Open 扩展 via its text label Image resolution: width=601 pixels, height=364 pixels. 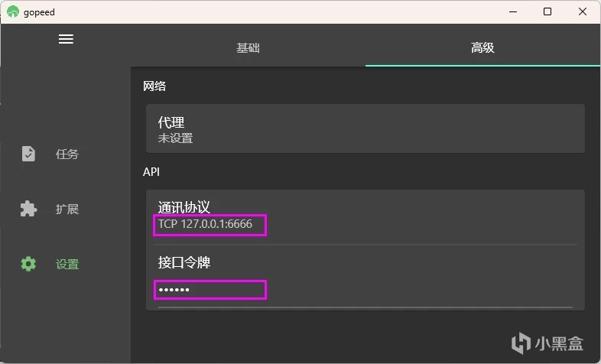(67, 210)
